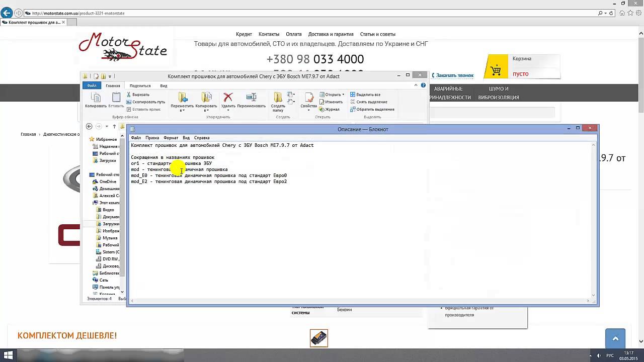Open the Контакты link on website

point(269,34)
